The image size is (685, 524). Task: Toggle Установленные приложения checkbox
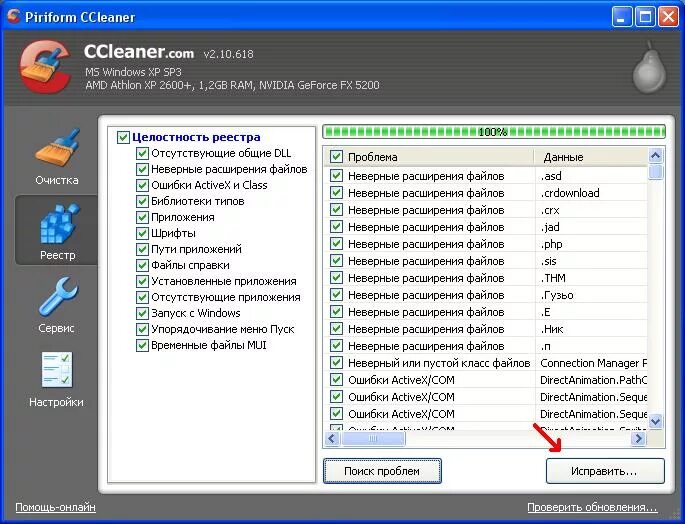142,281
